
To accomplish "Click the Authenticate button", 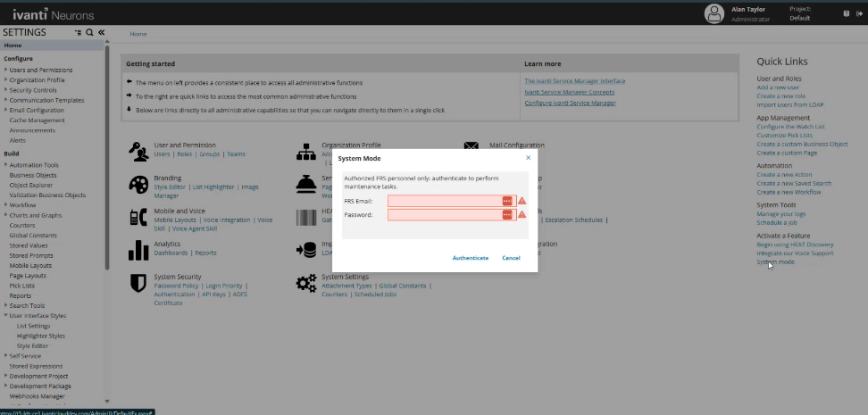I will coord(470,258).
